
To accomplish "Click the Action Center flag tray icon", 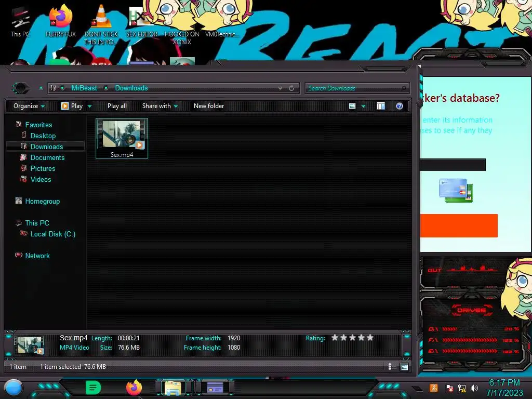I will click(x=449, y=388).
